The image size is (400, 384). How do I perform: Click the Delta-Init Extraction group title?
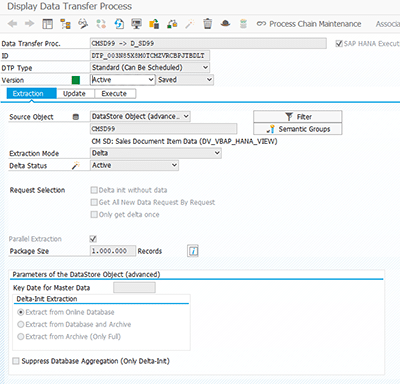tap(47, 299)
